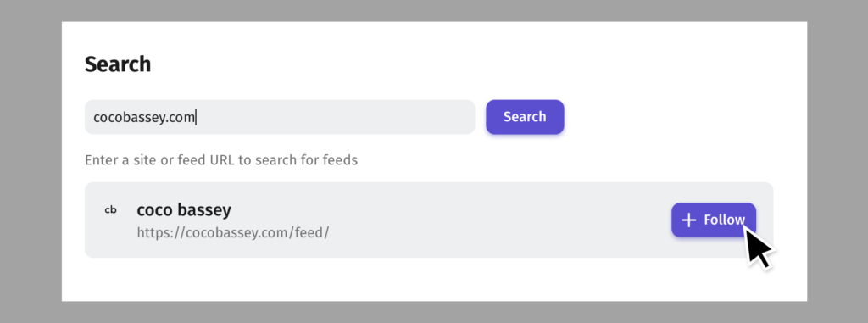The width and height of the screenshot is (868, 323).
Task: Click the helper text about feed URLs
Action: tap(221, 161)
